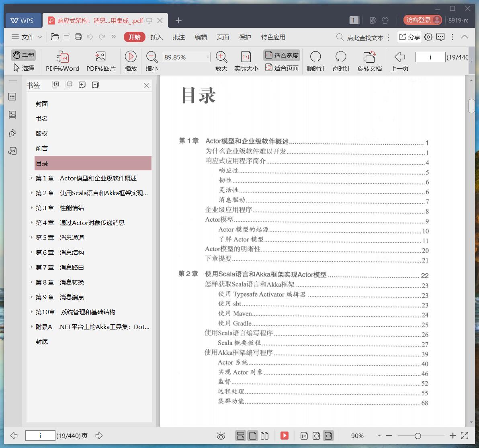Switch to the 批注 tab

[x=179, y=37]
